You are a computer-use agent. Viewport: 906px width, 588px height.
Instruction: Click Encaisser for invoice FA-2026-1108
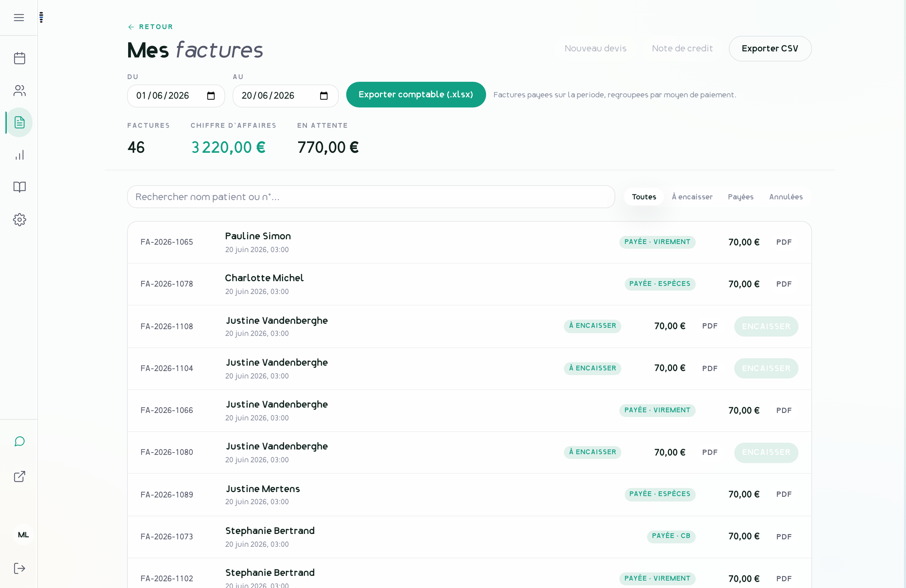coord(766,326)
